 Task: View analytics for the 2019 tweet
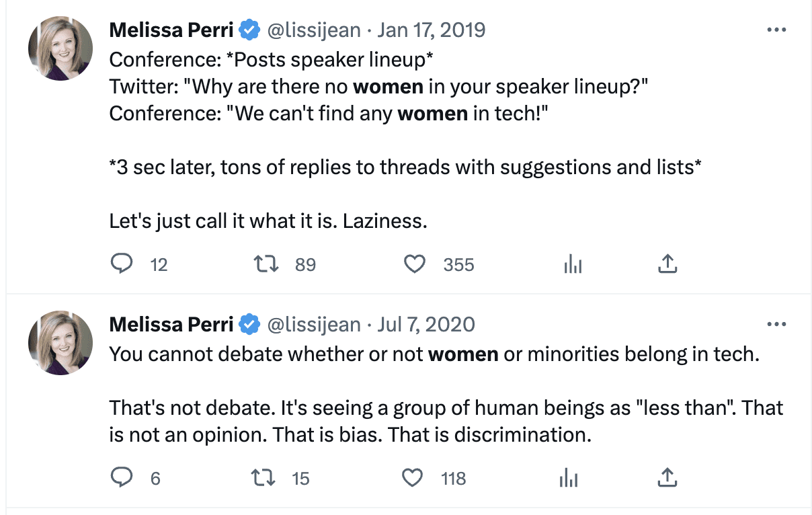573,265
